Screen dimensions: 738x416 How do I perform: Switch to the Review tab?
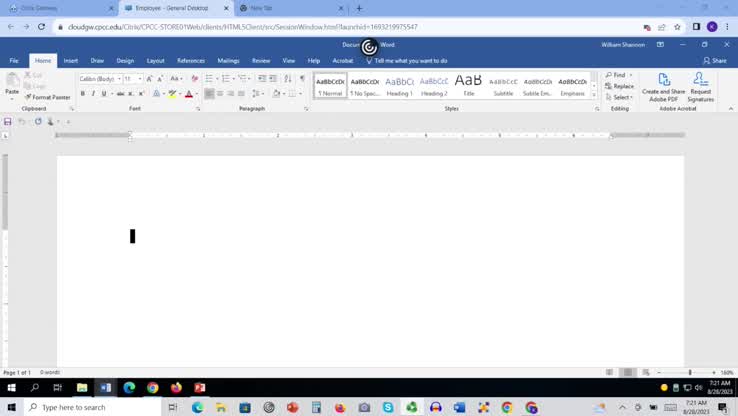(261, 61)
